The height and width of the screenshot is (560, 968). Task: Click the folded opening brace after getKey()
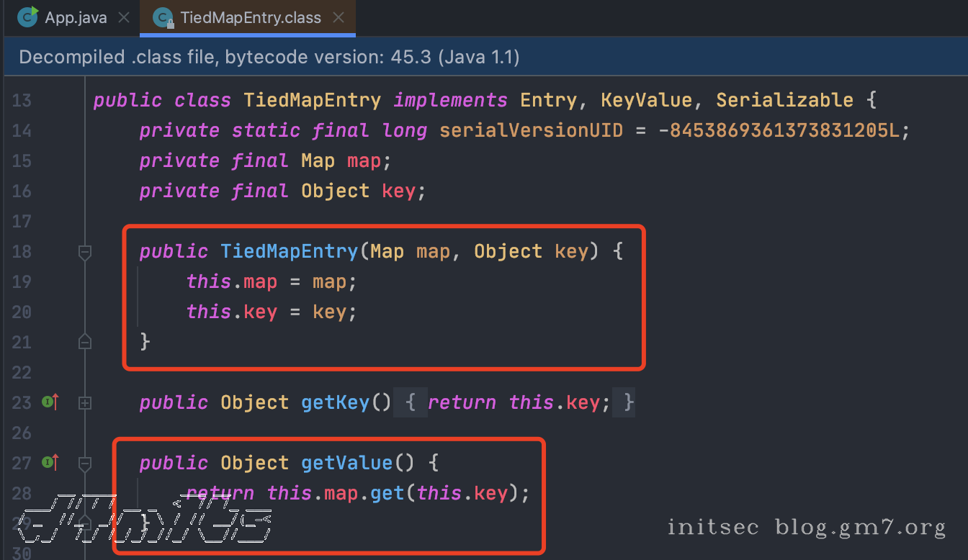pos(411,402)
